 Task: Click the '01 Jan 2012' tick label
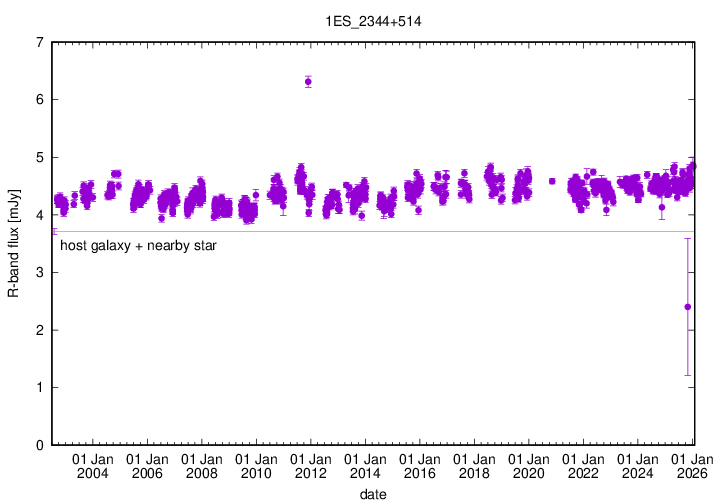pos(310,466)
